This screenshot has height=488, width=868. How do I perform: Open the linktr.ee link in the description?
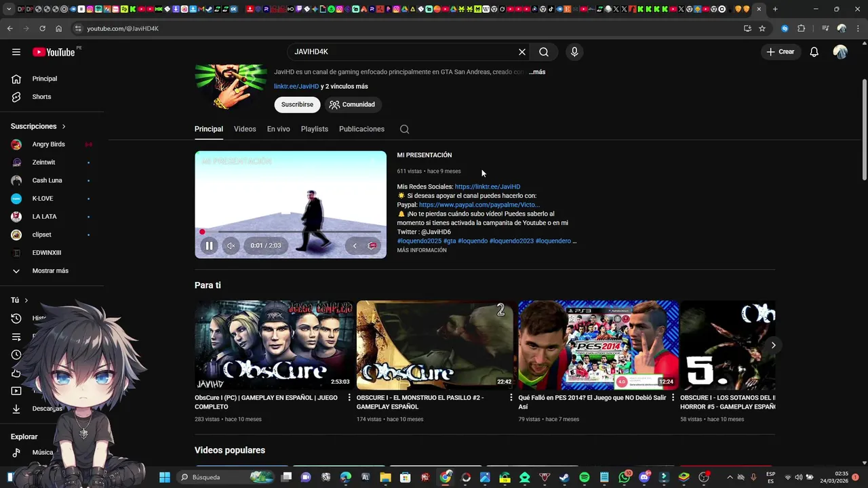pyautogui.click(x=488, y=186)
